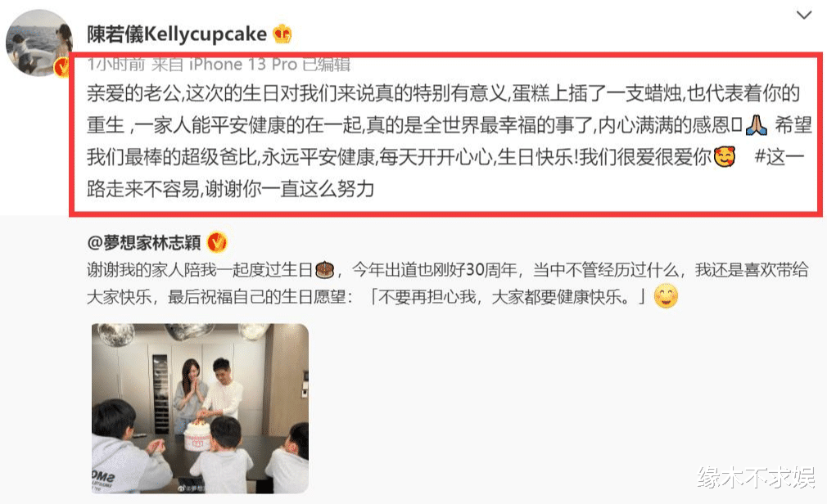Click the verified badge beside 夢想家林志穎
The image size is (827, 504).
216,242
